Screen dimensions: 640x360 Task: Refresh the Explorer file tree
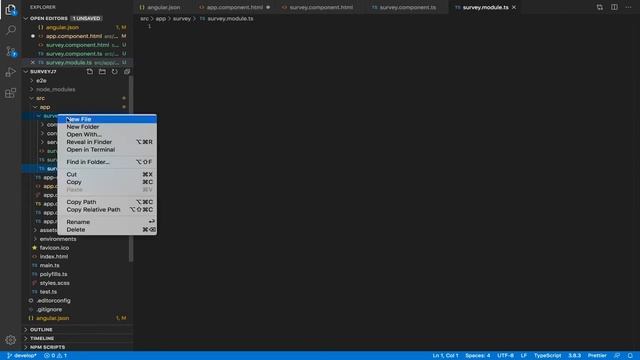coord(115,71)
